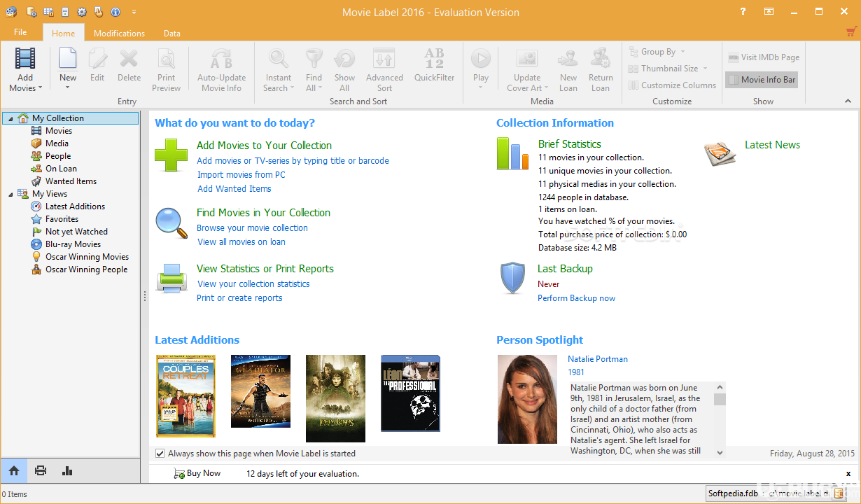Click The Professional cover thumbnail

tap(410, 393)
